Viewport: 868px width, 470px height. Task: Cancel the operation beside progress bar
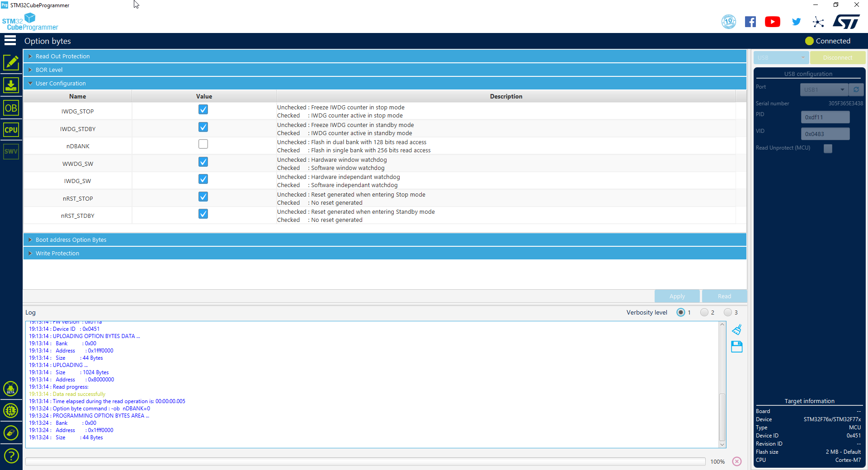tap(737, 461)
